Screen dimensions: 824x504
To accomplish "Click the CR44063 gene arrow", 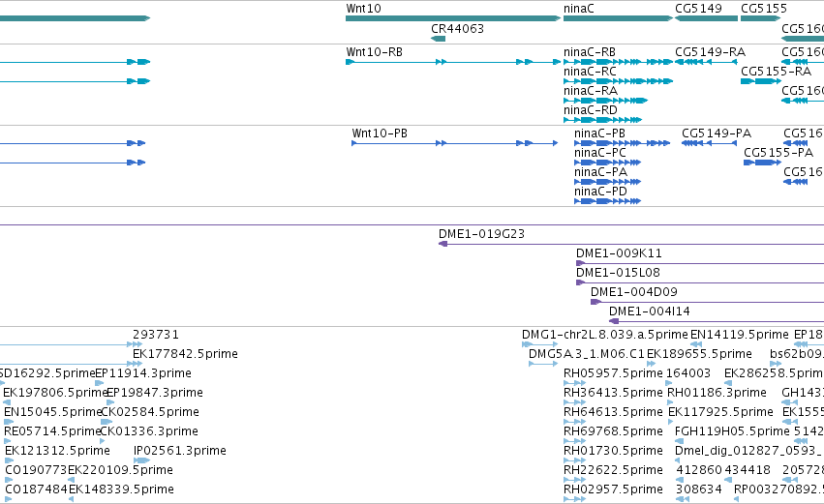I will coord(438,39).
